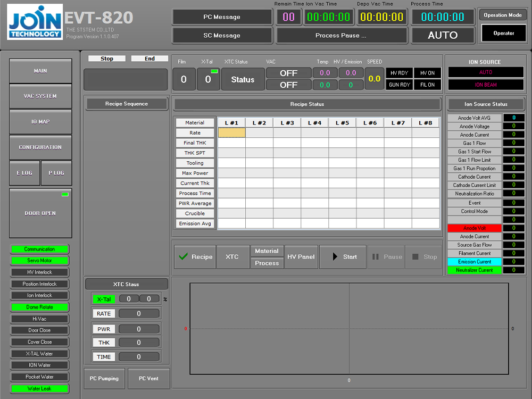Toggle the FIL ON indicator
Viewport: 532px width, 399px height.
point(427,83)
